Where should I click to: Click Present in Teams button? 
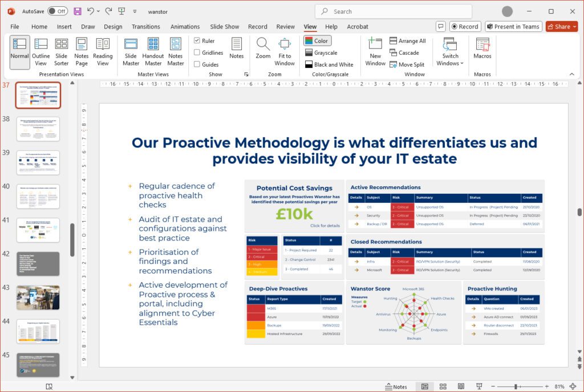(513, 26)
